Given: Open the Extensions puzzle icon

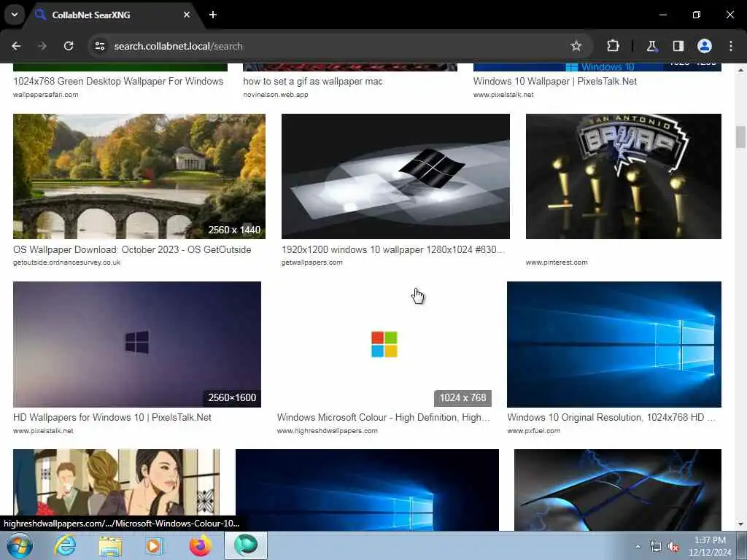Looking at the screenshot, I should [613, 46].
